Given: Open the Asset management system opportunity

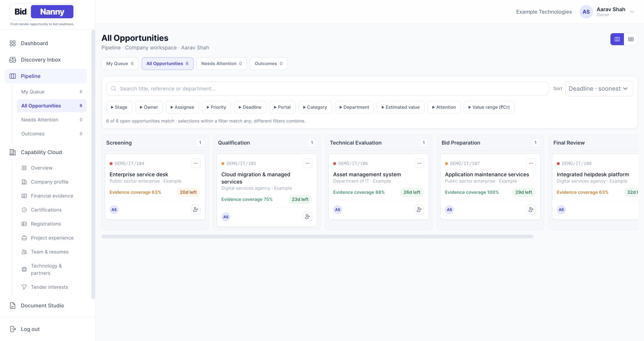Looking at the screenshot, I should coord(367,175).
